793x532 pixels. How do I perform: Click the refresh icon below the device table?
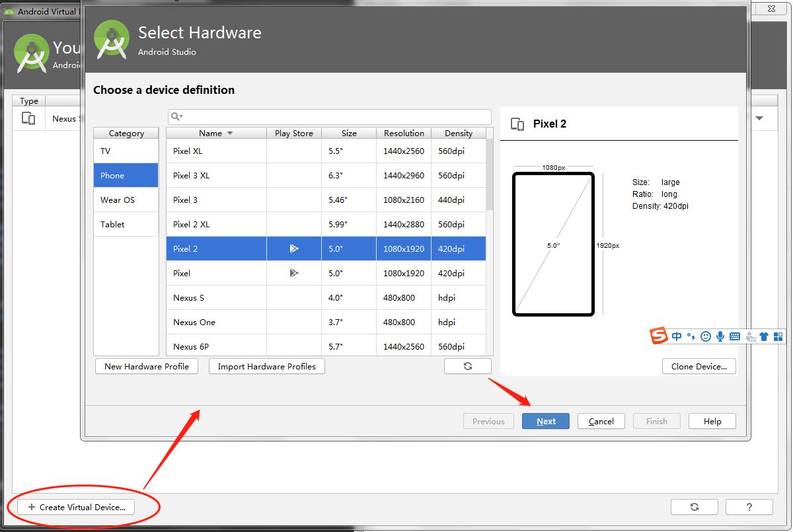pos(468,366)
